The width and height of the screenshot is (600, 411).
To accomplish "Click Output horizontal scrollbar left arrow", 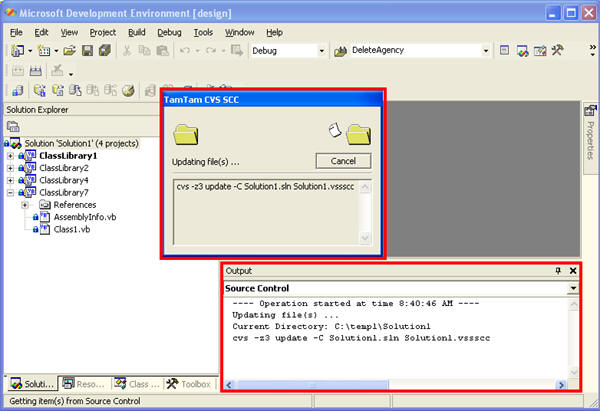I will 229,384.
